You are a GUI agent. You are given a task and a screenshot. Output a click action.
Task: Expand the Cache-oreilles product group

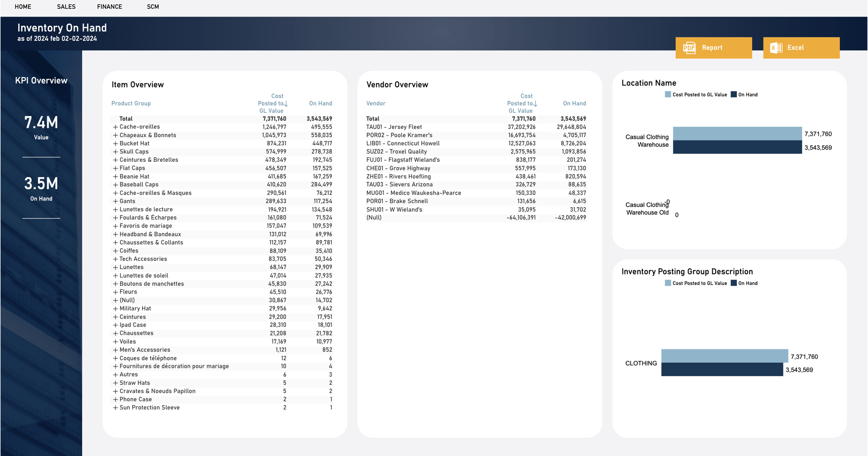point(115,127)
